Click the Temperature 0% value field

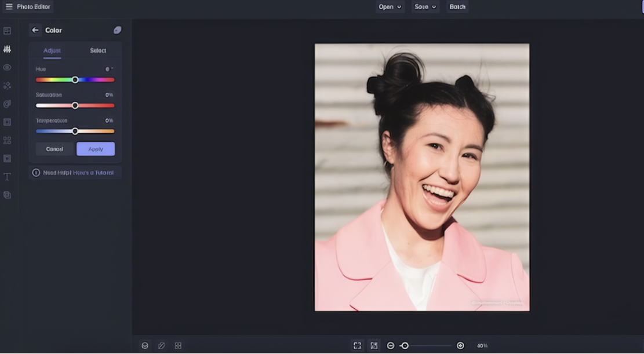pos(109,121)
